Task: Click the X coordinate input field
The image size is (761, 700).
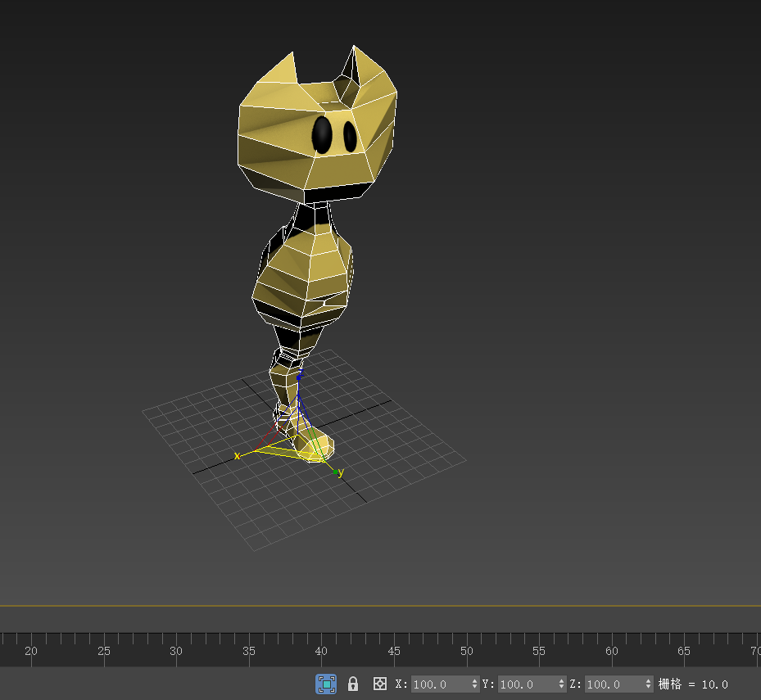Action: [x=442, y=684]
